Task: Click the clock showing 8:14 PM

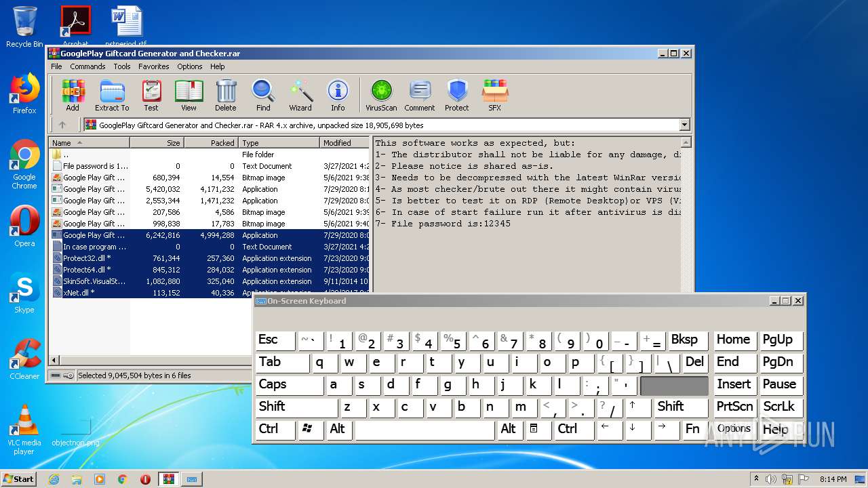Action: point(833,479)
